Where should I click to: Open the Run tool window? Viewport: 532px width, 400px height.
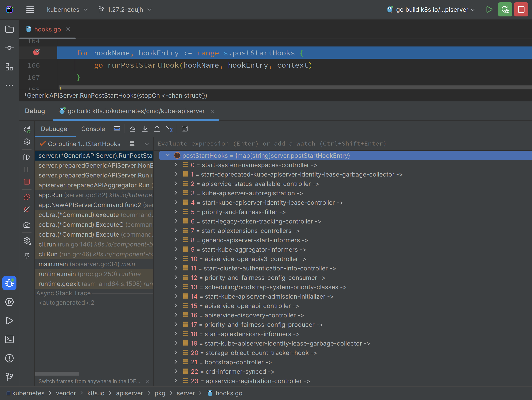click(9, 321)
